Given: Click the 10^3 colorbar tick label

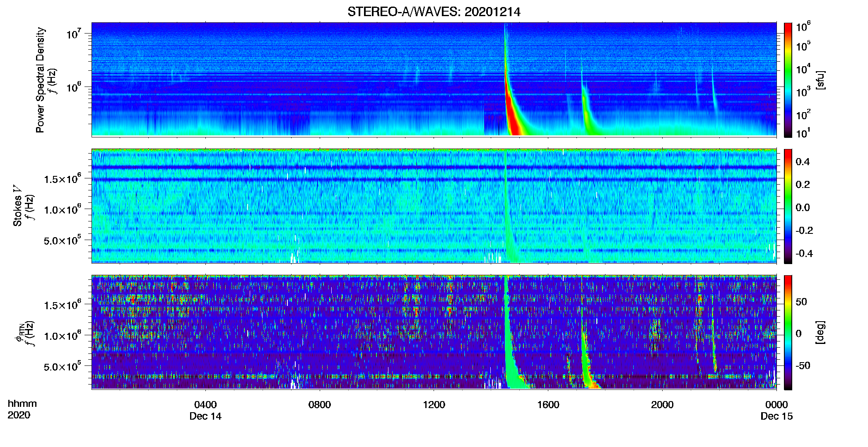Looking at the screenshot, I should (x=803, y=92).
